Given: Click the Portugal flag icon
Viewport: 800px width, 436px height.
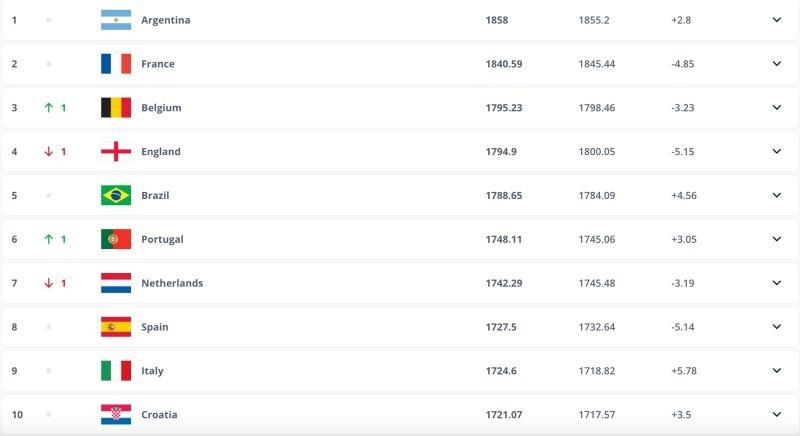Looking at the screenshot, I should pos(116,239).
